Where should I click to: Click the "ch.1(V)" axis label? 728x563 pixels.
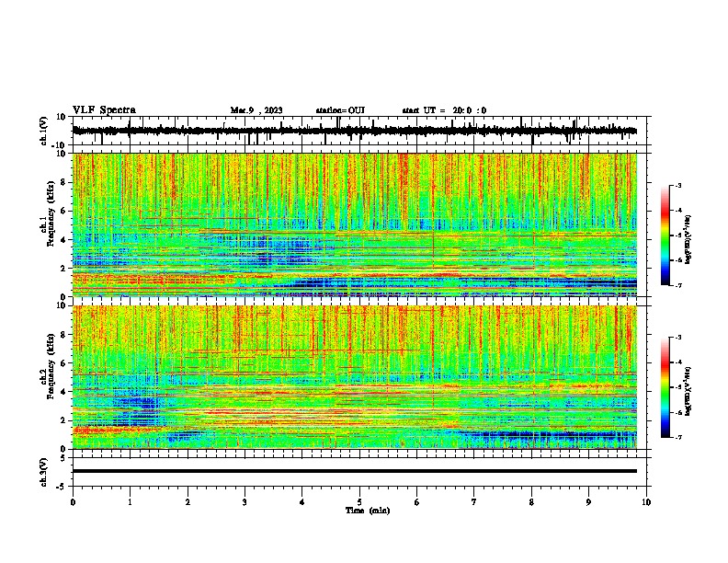[44, 131]
